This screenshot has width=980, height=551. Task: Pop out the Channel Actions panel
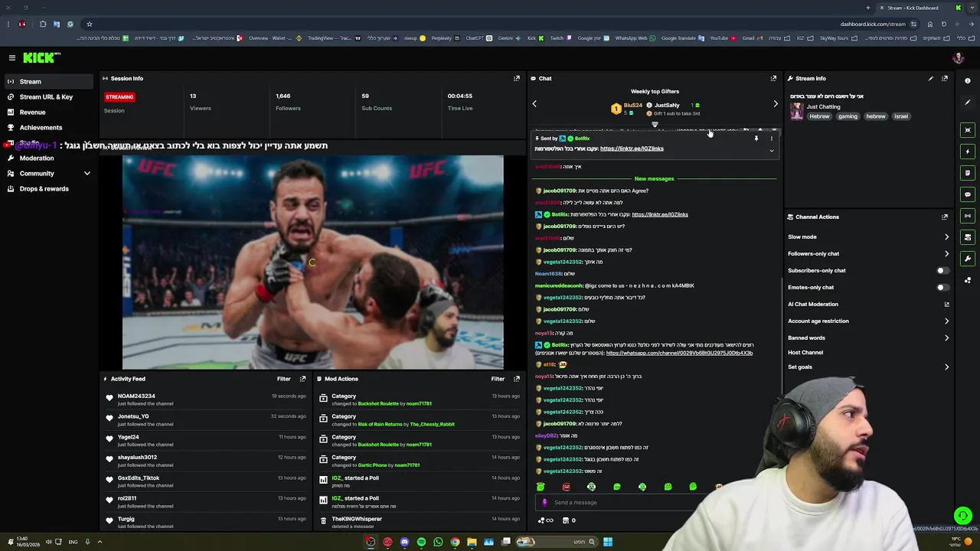(945, 217)
